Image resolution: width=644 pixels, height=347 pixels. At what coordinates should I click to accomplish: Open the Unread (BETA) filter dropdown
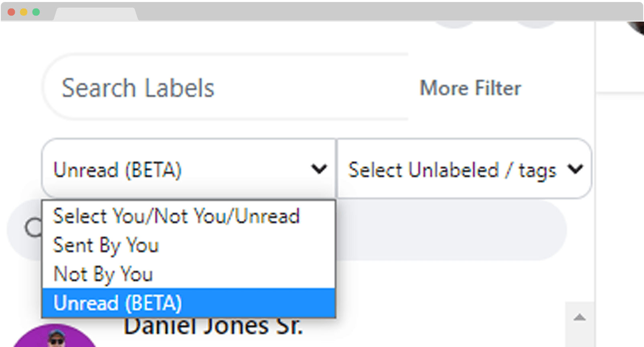[x=188, y=169]
